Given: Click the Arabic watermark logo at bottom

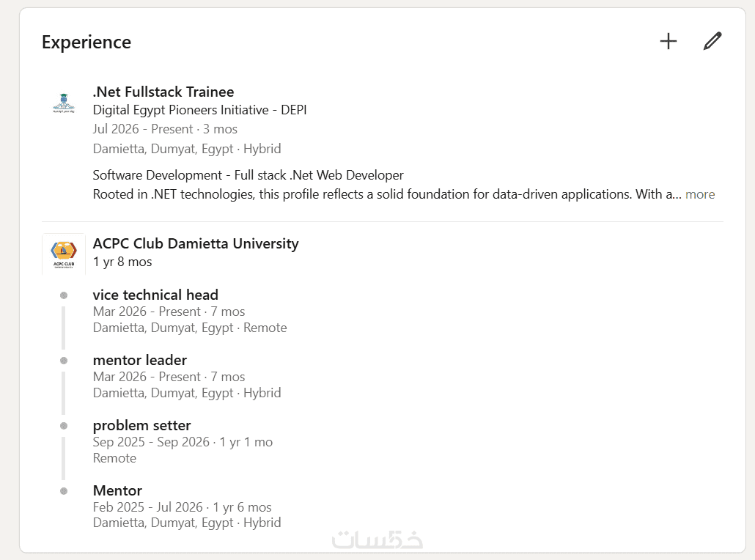Looking at the screenshot, I should (x=377, y=539).
